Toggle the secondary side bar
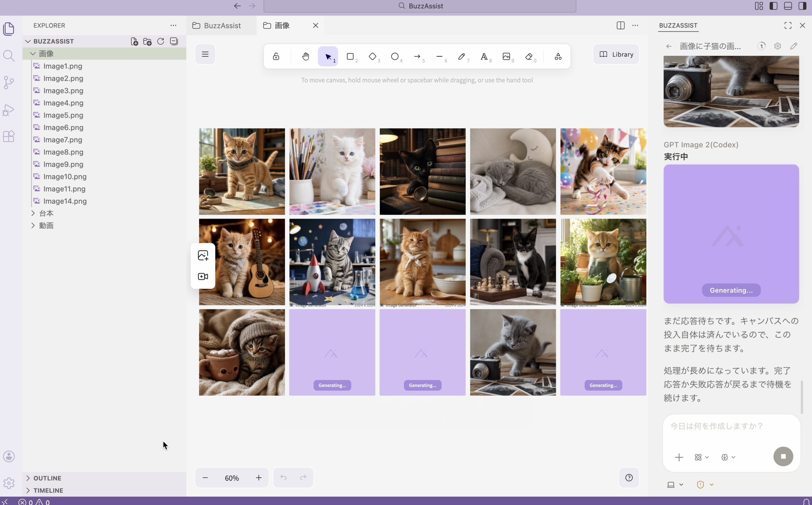 [x=803, y=6]
